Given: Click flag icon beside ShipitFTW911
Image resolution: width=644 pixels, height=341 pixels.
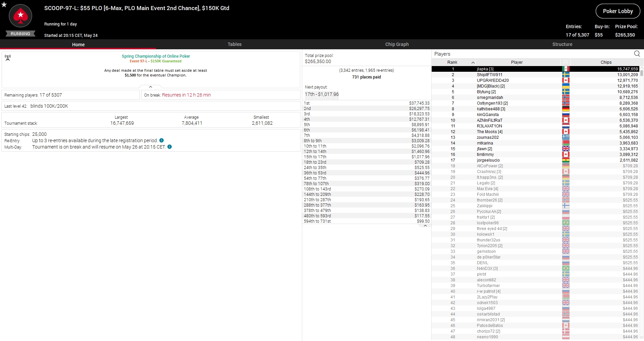Looking at the screenshot, I should [566, 75].
